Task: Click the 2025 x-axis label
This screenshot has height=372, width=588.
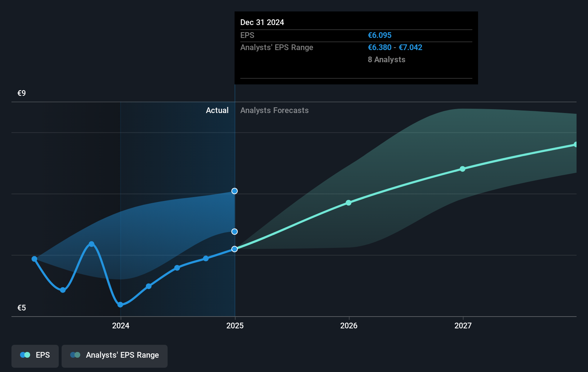Action: tap(235, 325)
